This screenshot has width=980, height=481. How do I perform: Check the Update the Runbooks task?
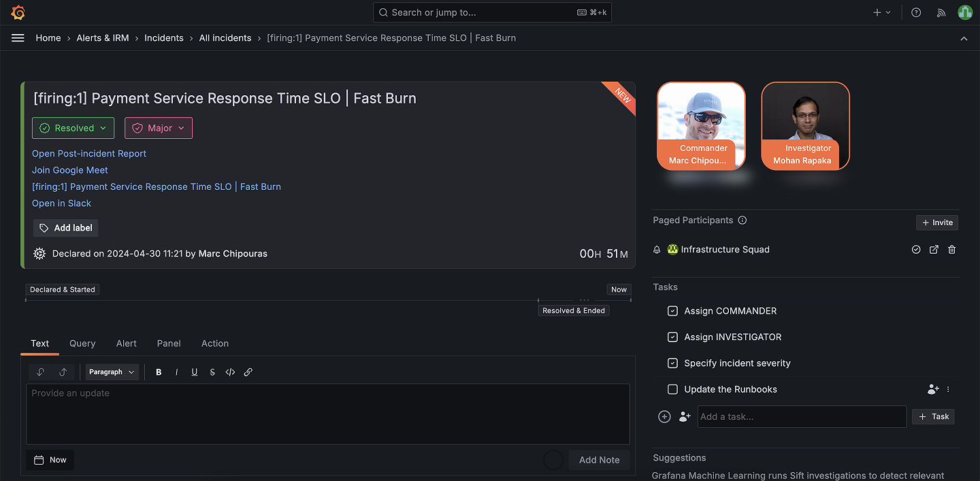coord(672,389)
